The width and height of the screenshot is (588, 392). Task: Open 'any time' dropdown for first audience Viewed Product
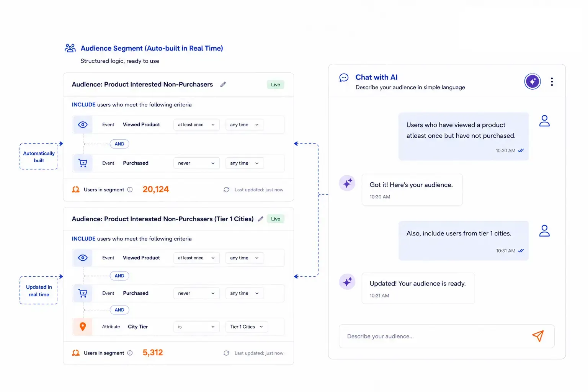tap(245, 125)
